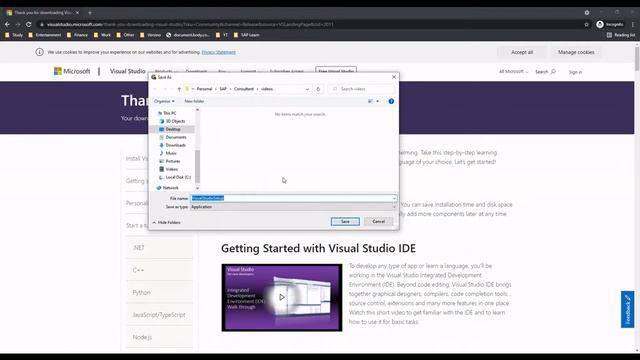Open the SAP Learn bookmarks folder
The width and height of the screenshot is (640, 360).
[247, 35]
